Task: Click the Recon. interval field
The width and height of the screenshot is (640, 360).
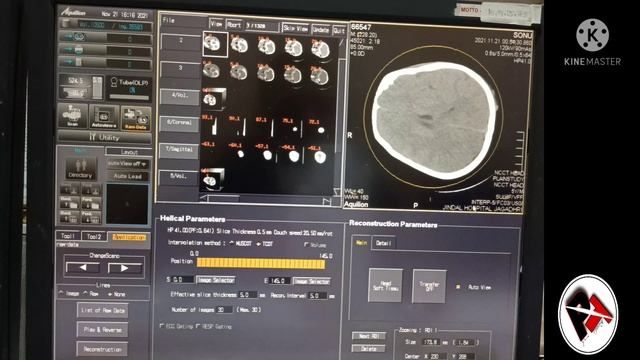Action: click(318, 296)
